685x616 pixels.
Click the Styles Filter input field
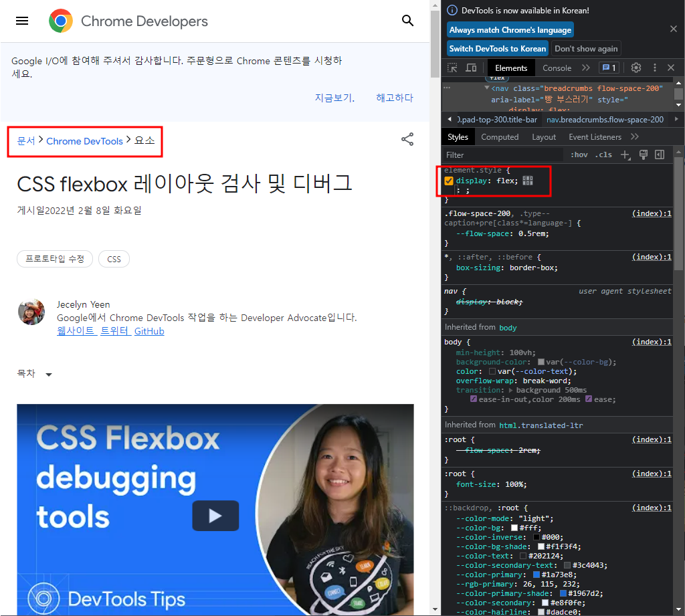click(502, 155)
